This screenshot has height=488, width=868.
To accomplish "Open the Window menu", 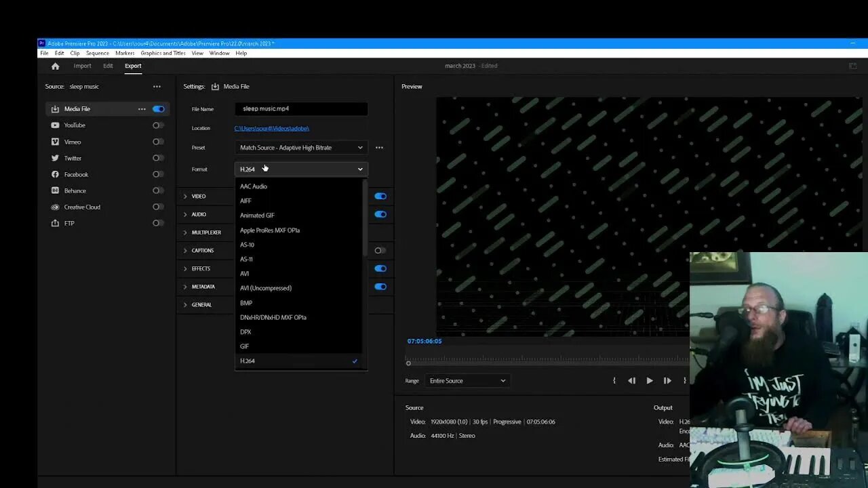I will point(219,54).
